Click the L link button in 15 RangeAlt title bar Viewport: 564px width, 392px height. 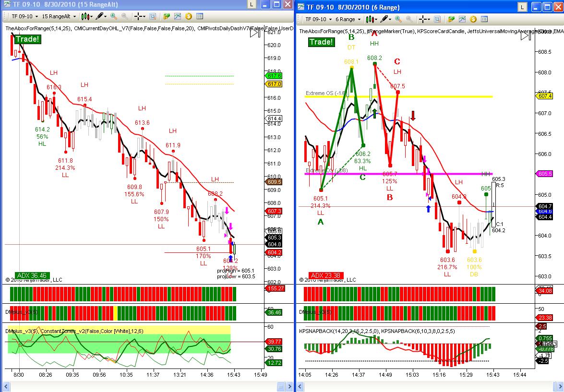[x=252, y=4]
